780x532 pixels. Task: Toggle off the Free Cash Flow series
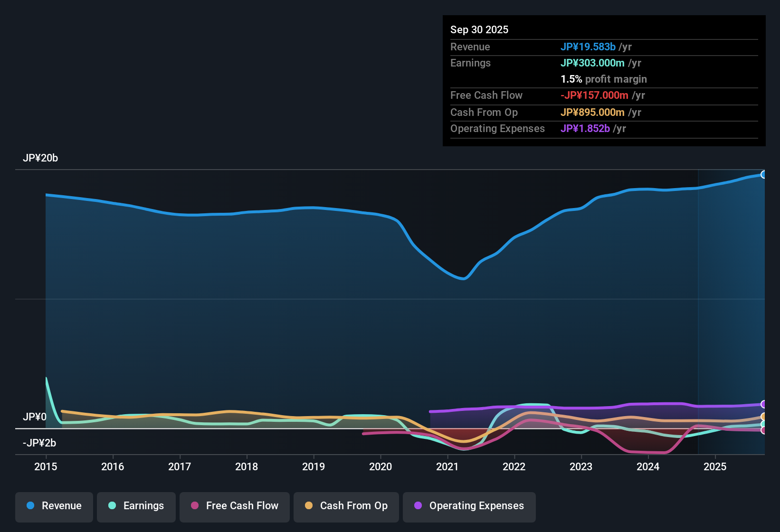point(234,506)
